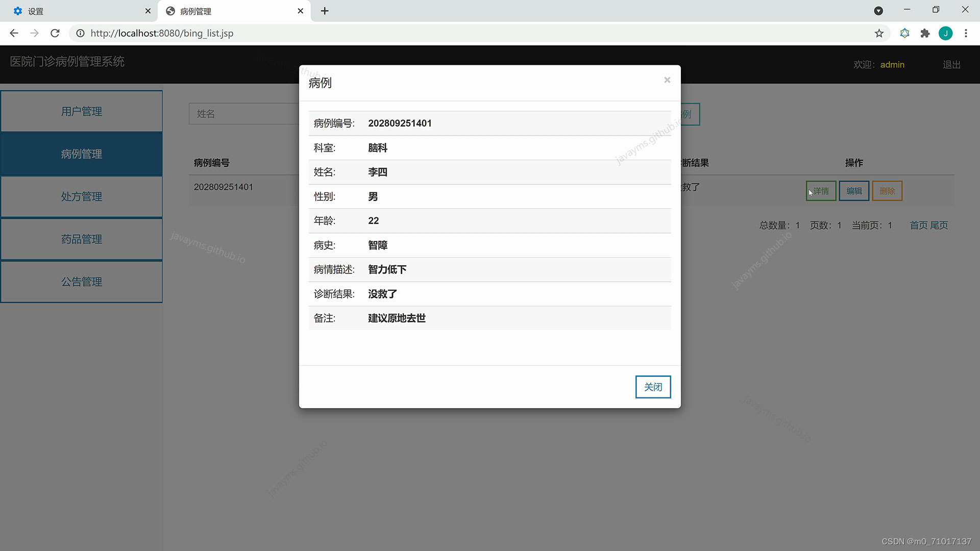Click the 尾页 pagination link

point(939,225)
